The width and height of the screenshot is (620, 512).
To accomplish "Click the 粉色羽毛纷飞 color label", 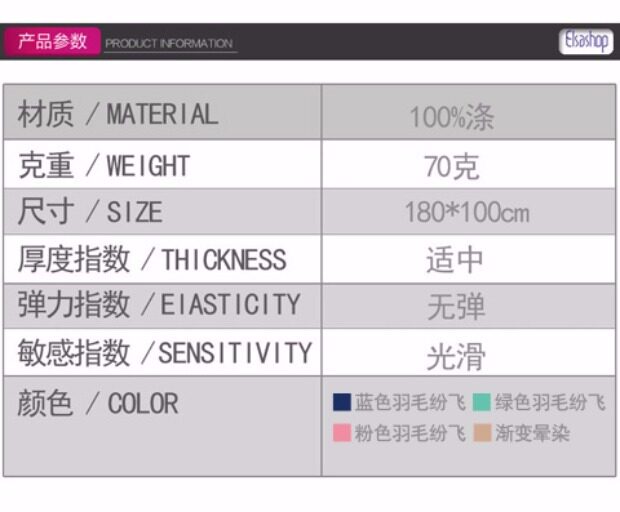I will [410, 433].
